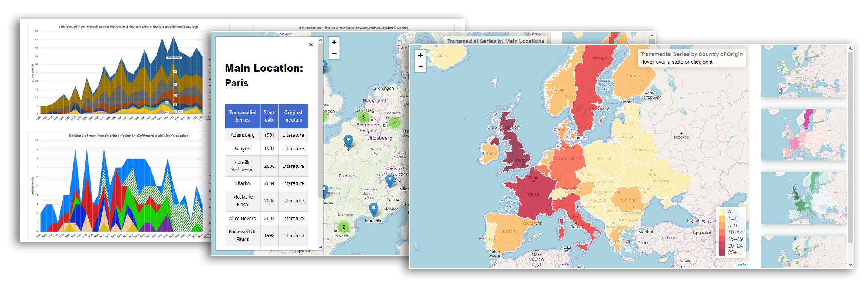Open the green cluster labeled 5
This screenshot has width=868, height=289.
click(363, 117)
